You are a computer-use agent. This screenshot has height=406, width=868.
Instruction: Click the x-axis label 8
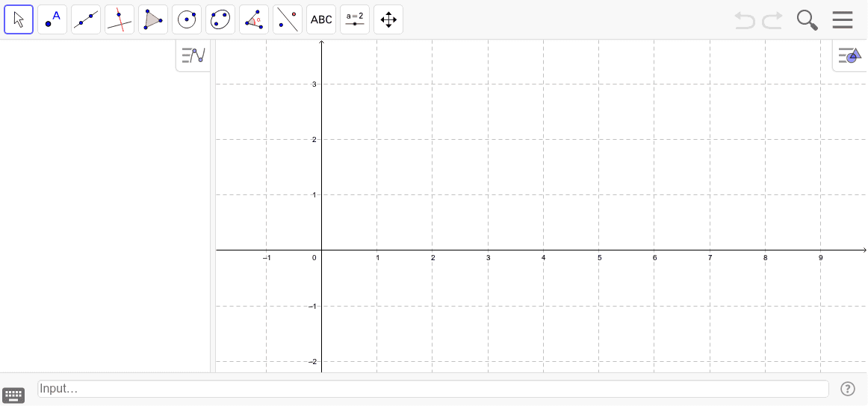(x=765, y=257)
